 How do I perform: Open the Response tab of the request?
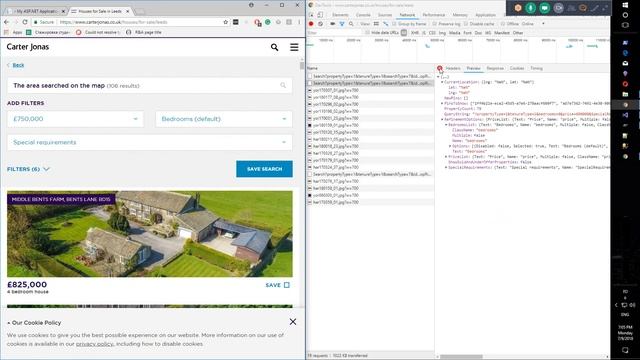(x=495, y=68)
